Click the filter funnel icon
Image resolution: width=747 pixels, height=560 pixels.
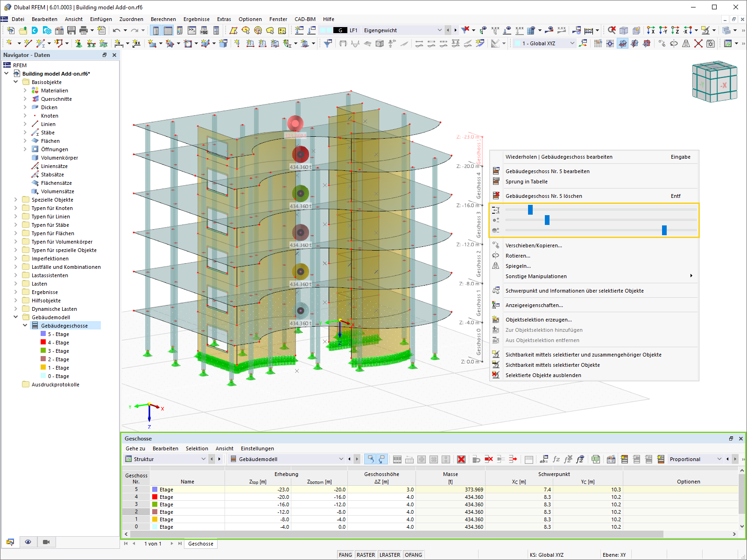tap(328, 43)
